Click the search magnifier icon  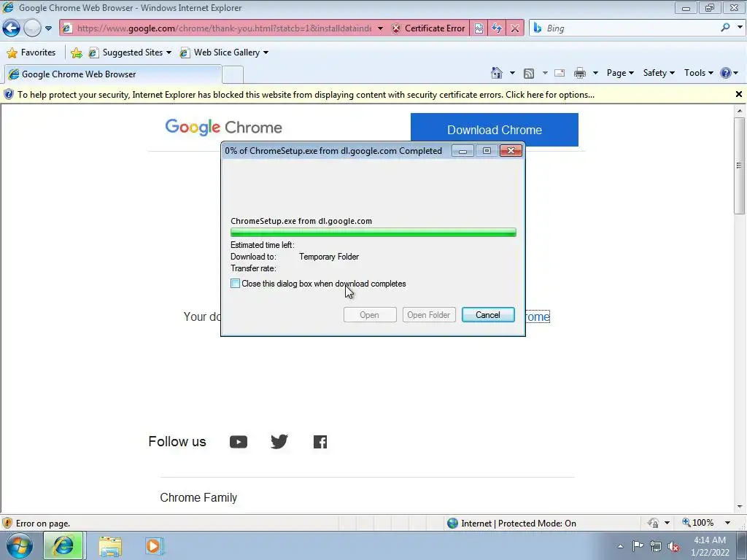coord(725,28)
